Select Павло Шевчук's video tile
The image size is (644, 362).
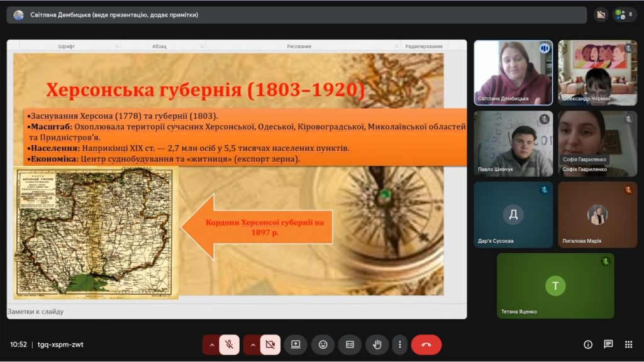tap(513, 144)
